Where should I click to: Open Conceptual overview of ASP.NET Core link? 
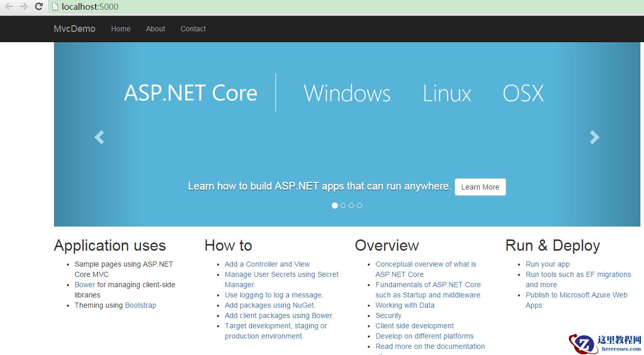click(x=426, y=269)
